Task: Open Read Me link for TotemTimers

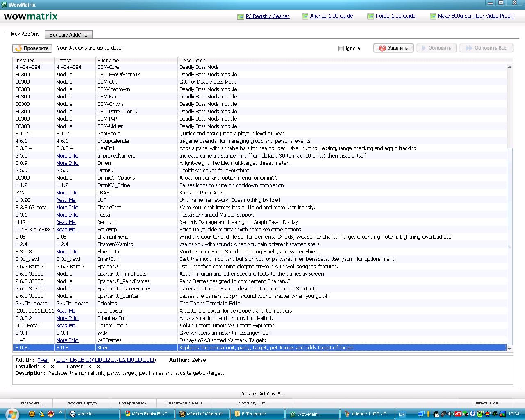Action: click(x=66, y=326)
